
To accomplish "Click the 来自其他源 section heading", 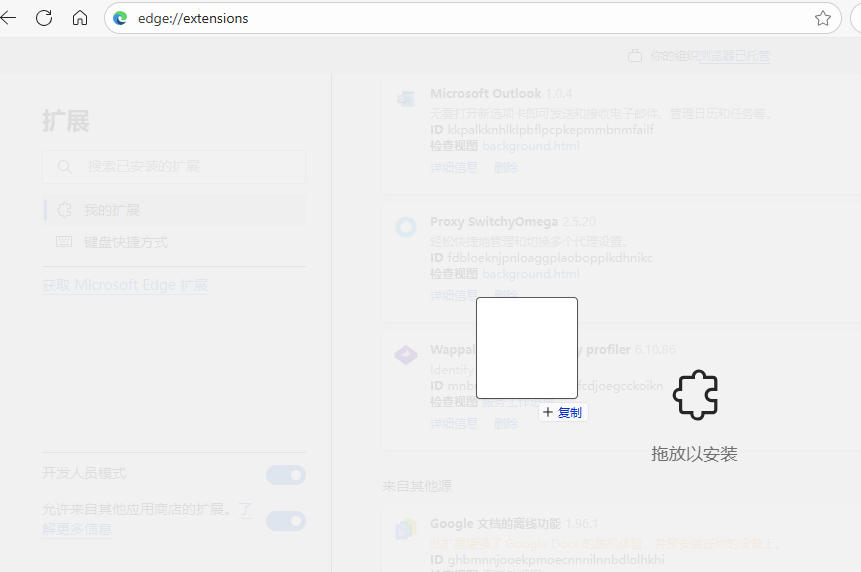I will point(417,486).
